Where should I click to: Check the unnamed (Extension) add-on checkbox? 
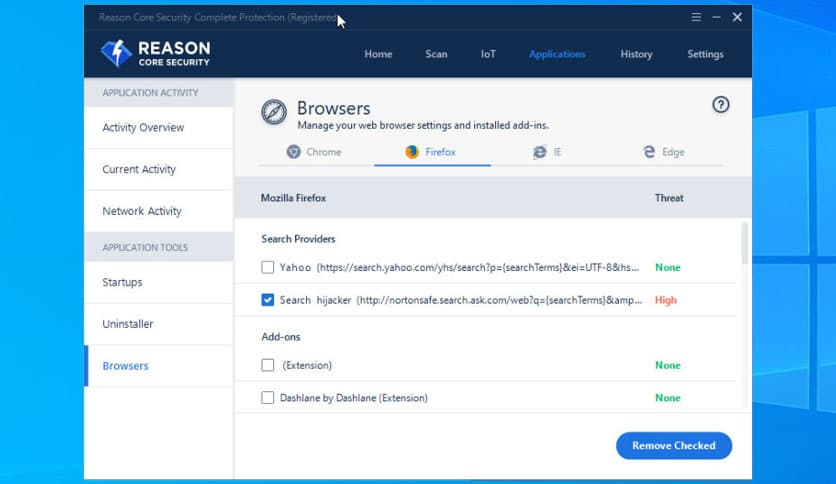click(268, 365)
